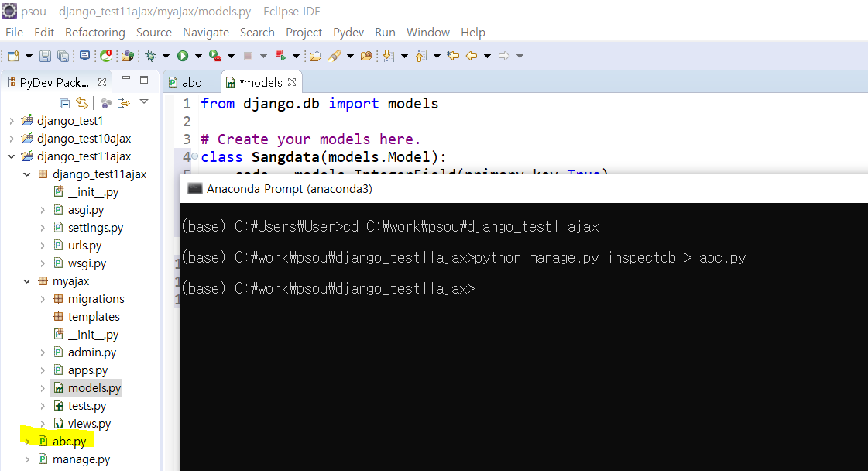Viewport: 868px width, 471px height.
Task: Click the Previous Annotation icon
Action: click(421, 56)
